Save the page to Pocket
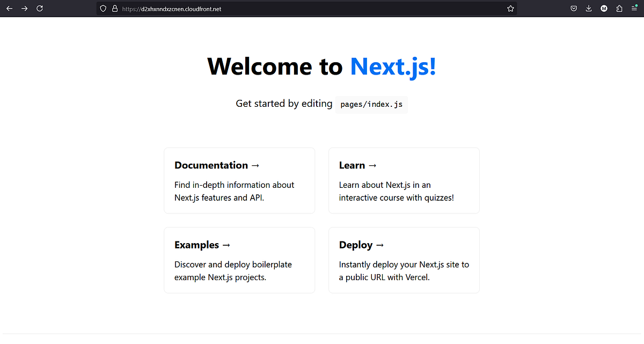644x344 pixels. click(574, 9)
